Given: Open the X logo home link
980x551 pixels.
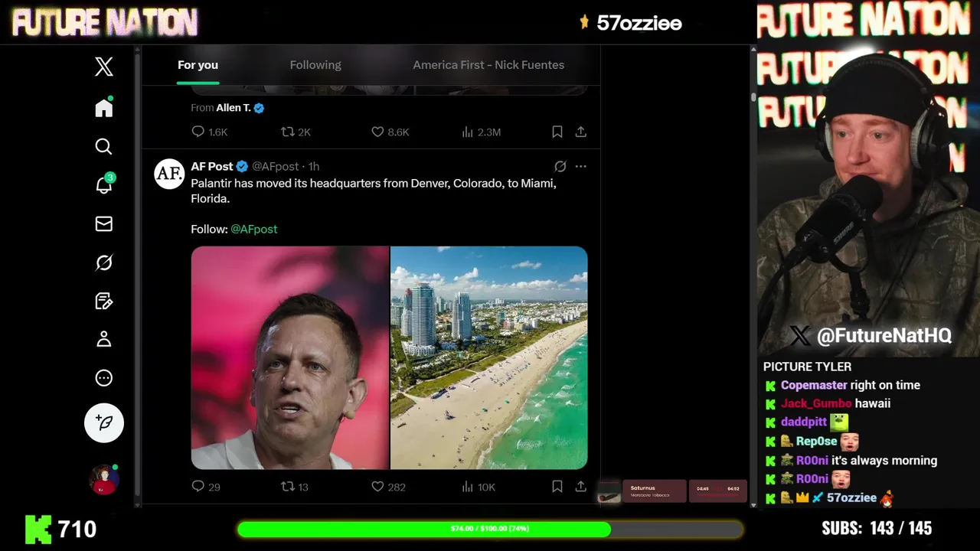Looking at the screenshot, I should [x=104, y=67].
